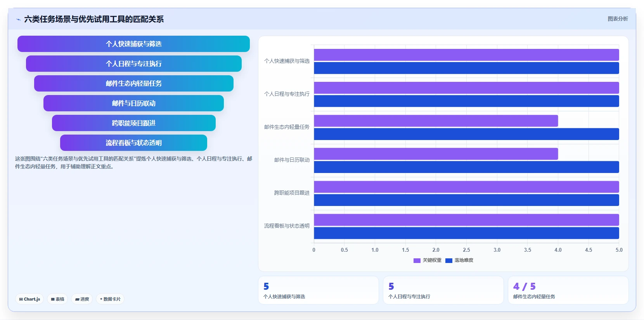Click the blue bar for 邮件生态内轻量任务
The width and height of the screenshot is (644, 320).
[x=466, y=134]
